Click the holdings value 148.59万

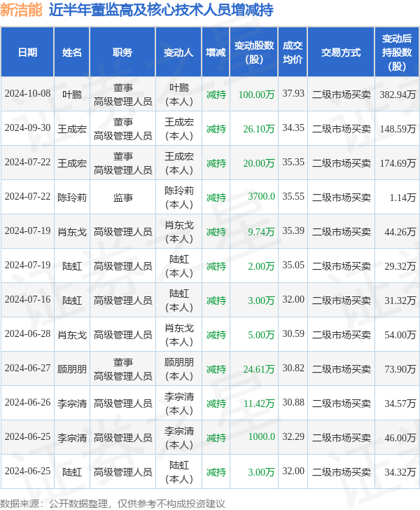pos(398,129)
